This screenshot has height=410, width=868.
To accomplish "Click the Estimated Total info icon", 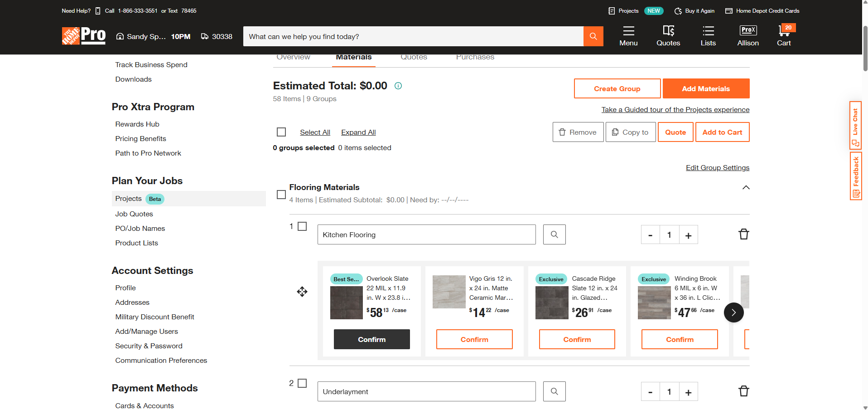I will (398, 86).
